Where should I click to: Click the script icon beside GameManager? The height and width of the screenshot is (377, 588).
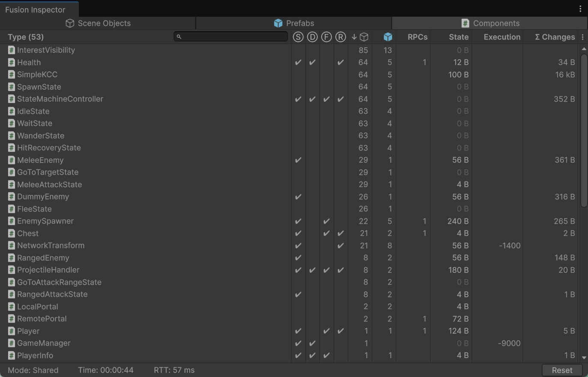coord(12,343)
